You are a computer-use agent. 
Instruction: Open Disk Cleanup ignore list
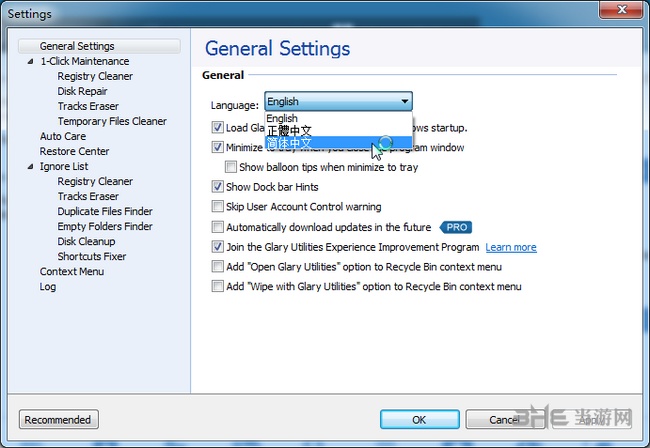pos(86,241)
